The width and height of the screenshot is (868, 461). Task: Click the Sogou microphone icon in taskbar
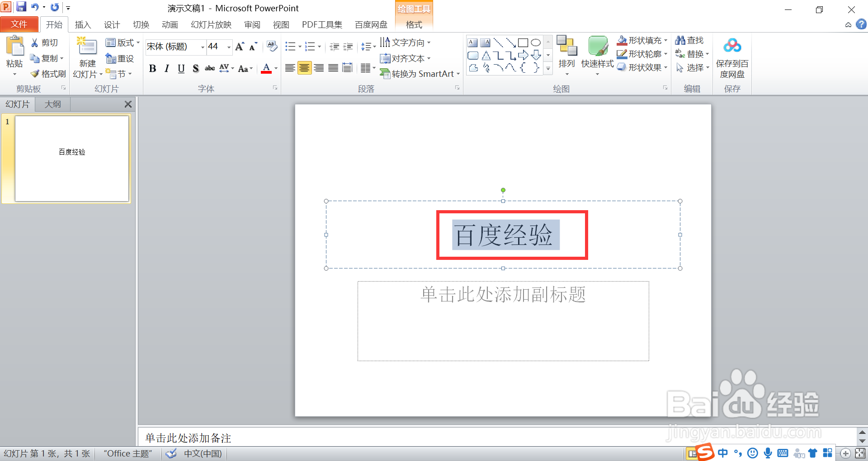767,453
